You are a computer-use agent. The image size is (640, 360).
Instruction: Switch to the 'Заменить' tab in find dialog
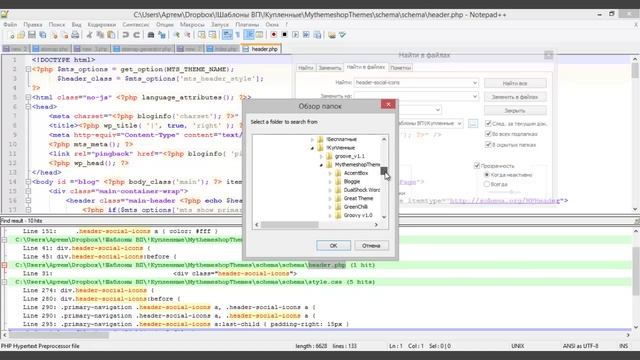pyautogui.click(x=329, y=68)
